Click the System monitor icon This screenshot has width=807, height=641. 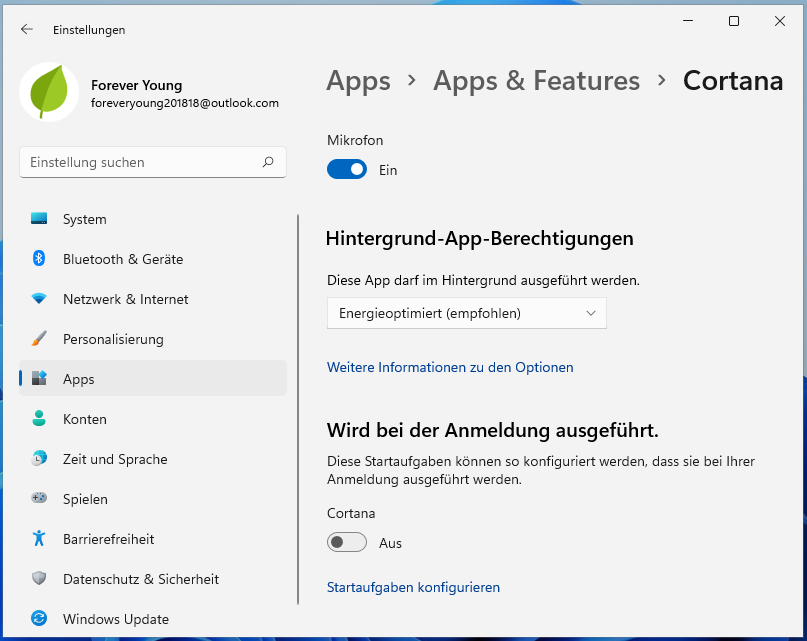click(x=39, y=219)
